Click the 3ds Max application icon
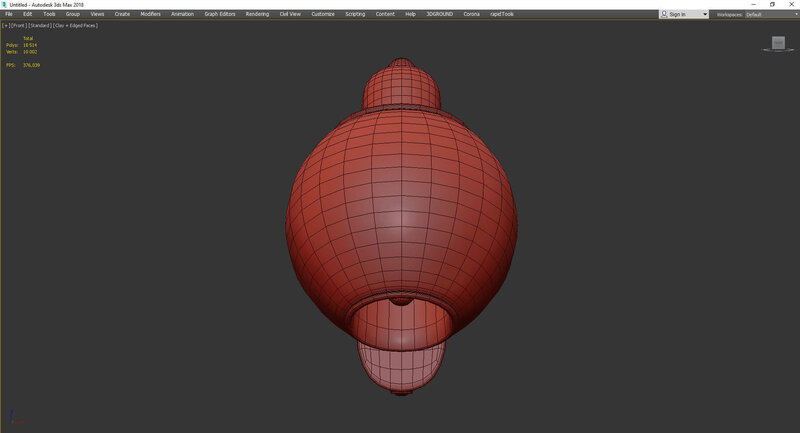800x433 pixels. 4,4
